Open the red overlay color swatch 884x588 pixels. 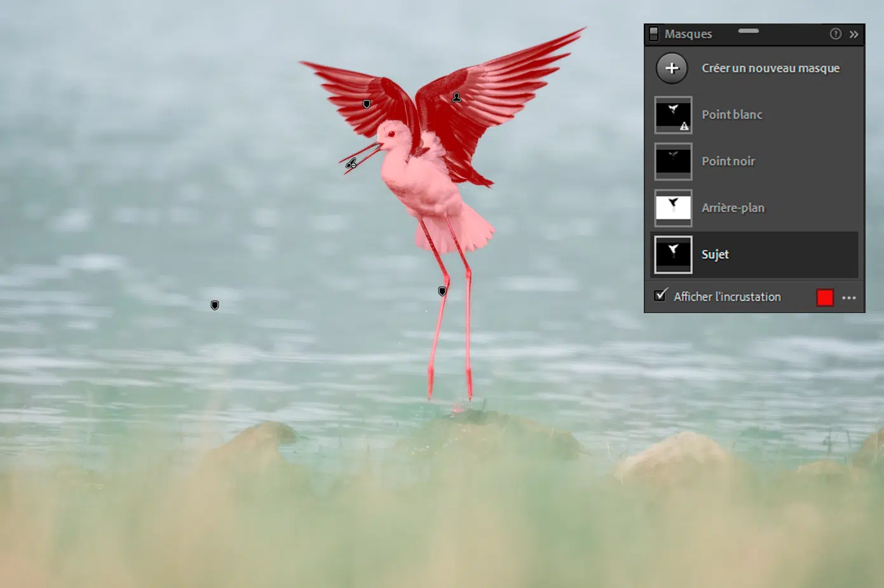coord(825,297)
